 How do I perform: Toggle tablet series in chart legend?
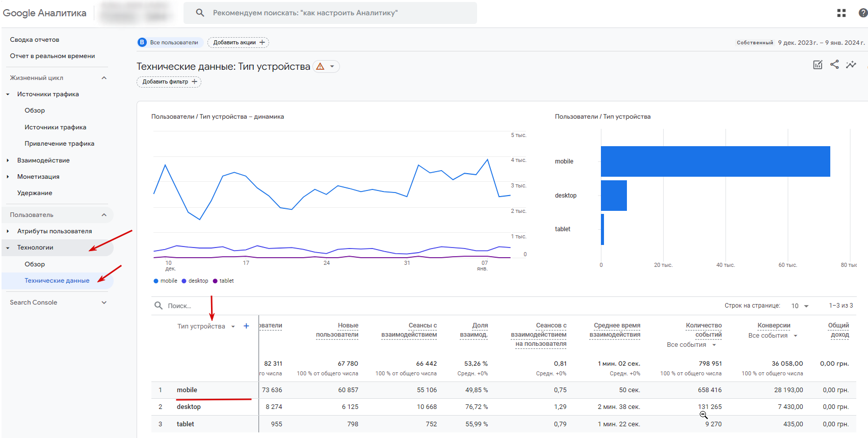pyautogui.click(x=223, y=281)
